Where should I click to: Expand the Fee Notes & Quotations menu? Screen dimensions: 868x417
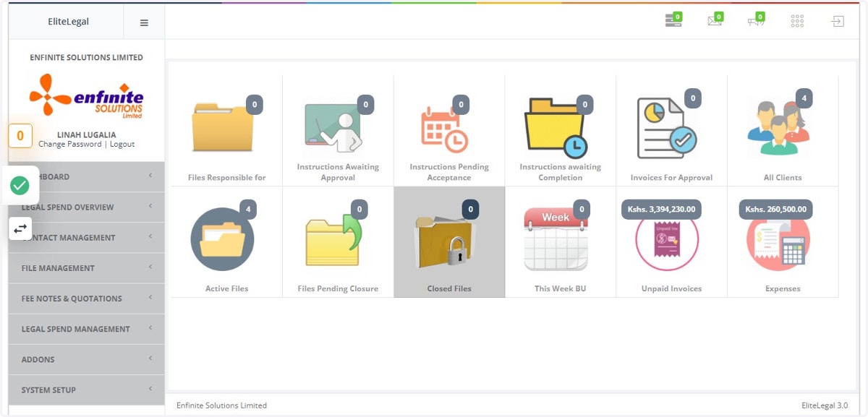point(87,298)
